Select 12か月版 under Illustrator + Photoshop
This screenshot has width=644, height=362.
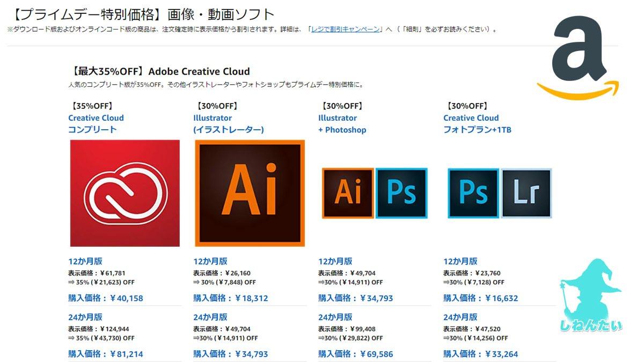pos(335,261)
